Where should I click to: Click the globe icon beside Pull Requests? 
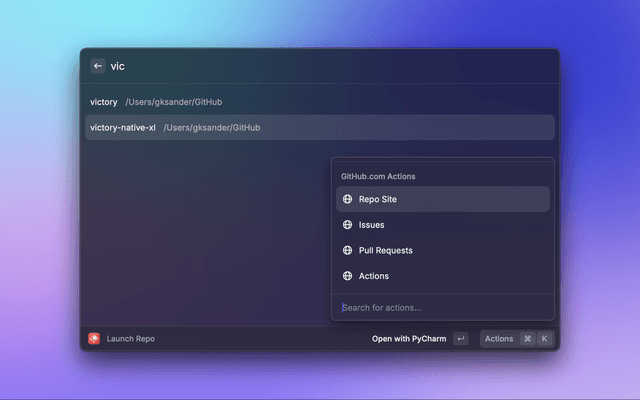click(348, 250)
